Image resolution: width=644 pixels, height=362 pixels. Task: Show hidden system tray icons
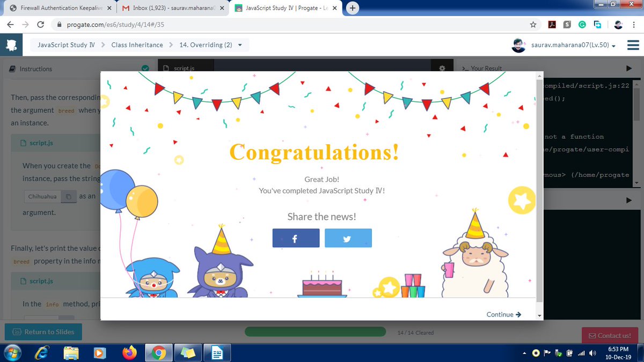524,353
